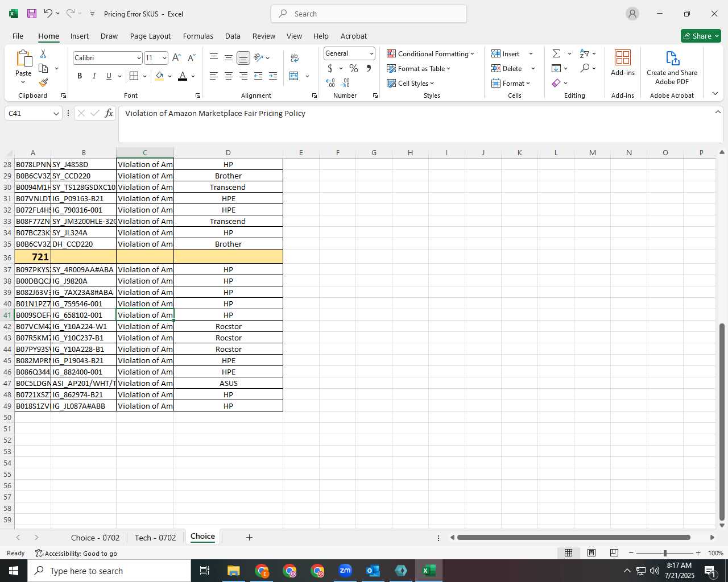Image resolution: width=728 pixels, height=582 pixels.
Task: Collapse the ribbon with the chevron
Action: (715, 94)
